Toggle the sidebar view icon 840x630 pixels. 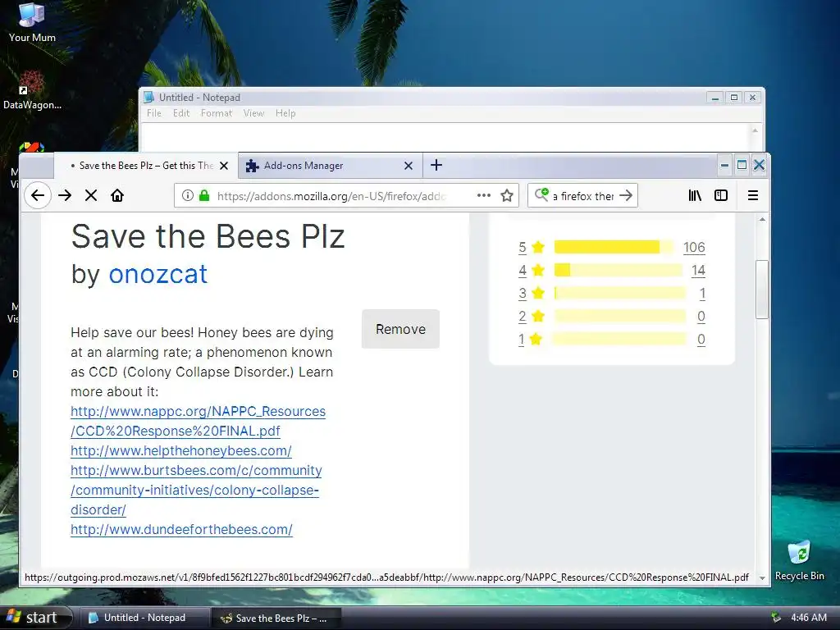click(721, 195)
